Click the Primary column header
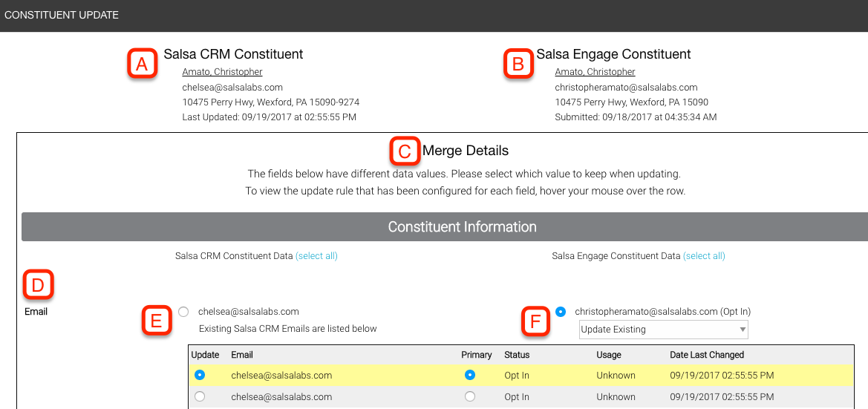 477,355
